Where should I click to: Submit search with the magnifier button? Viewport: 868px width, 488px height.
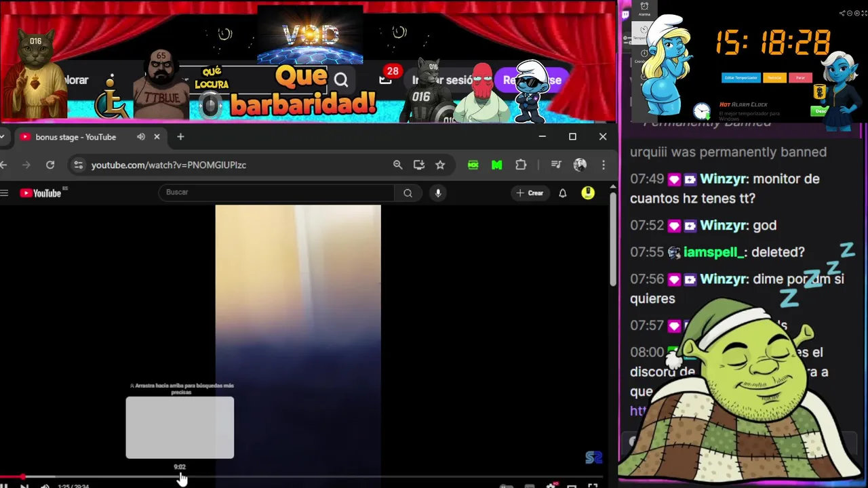408,193
